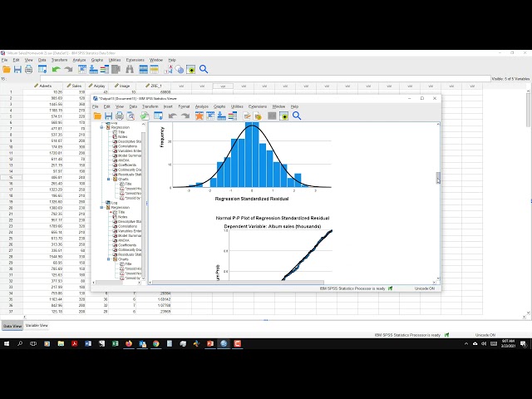Click the outline pane scroll-down arrow
The height and width of the screenshot is (399, 532).
pos(143,278)
